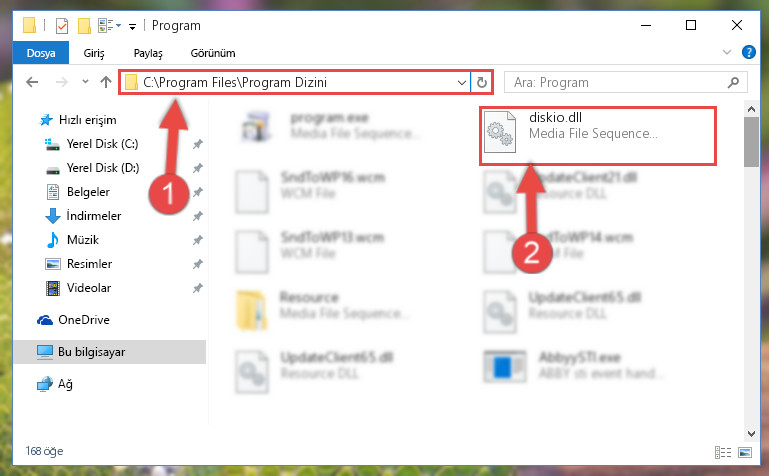Open the Help question mark icon
The width and height of the screenshot is (769, 476).
pos(748,52)
